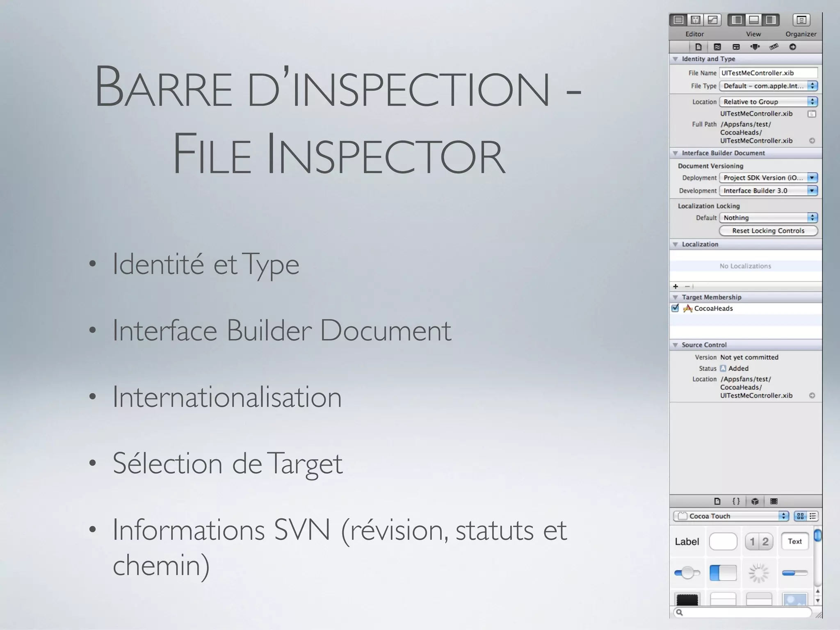Open the Assistant editor
The width and height of the screenshot is (840, 630).
(x=696, y=20)
